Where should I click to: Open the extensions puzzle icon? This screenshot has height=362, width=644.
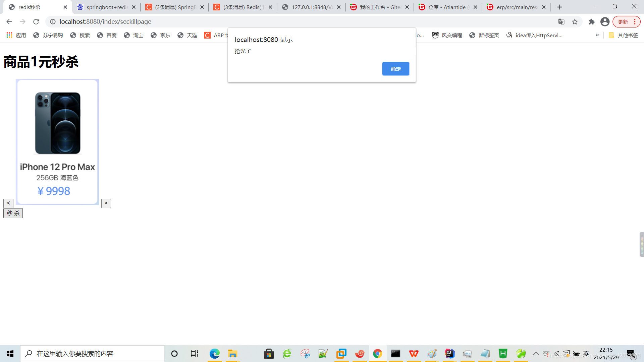(x=591, y=22)
